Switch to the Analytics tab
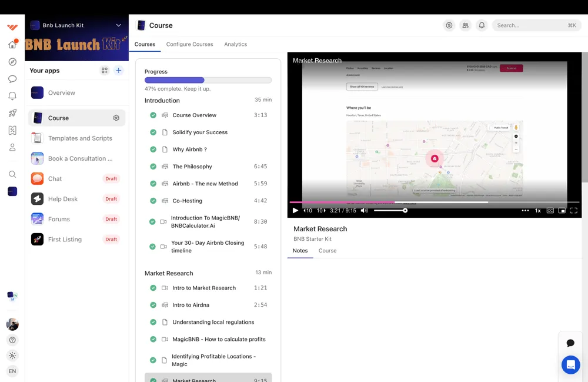This screenshot has width=588, height=382. [236, 44]
